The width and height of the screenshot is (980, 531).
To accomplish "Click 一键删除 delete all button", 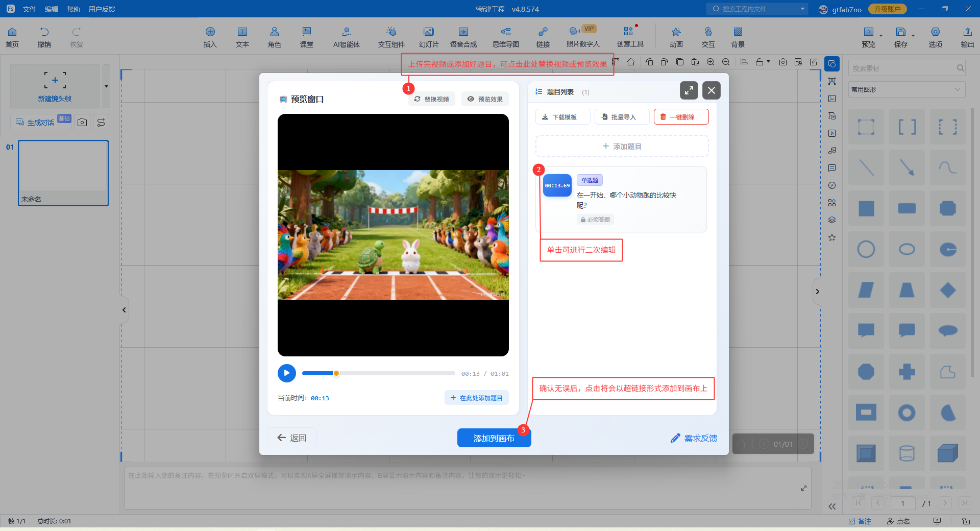I will (x=681, y=117).
